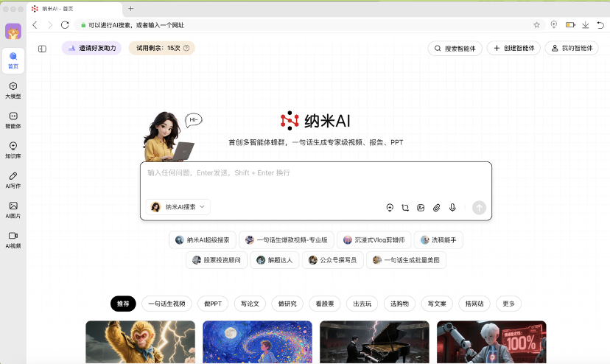Image resolution: width=610 pixels, height=364 pixels.
Task: Click the crop screenshot icon in input box
Action: (405, 208)
